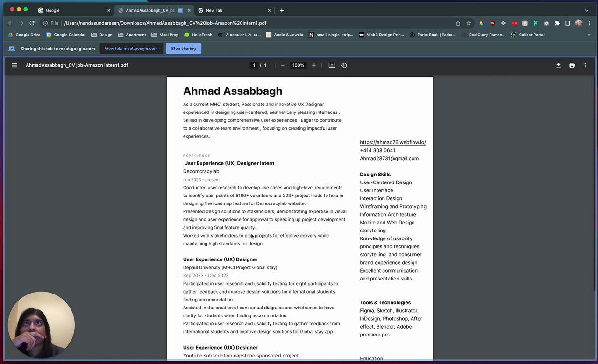Screen dimensions: 598x364
Task: Open the Extensions puzzle menu
Action: click(x=557, y=23)
